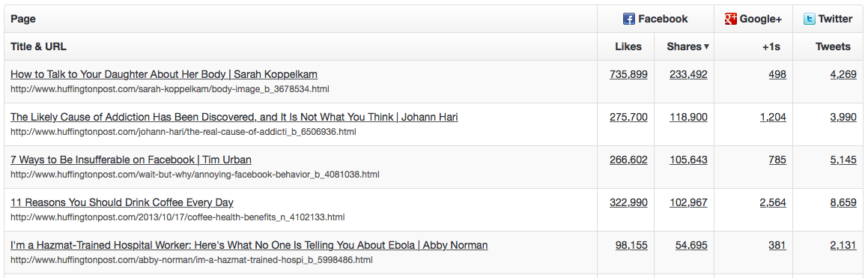Open '11 Reasons You Should Drink Coffee' link
The width and height of the screenshot is (868, 278).
(122, 202)
